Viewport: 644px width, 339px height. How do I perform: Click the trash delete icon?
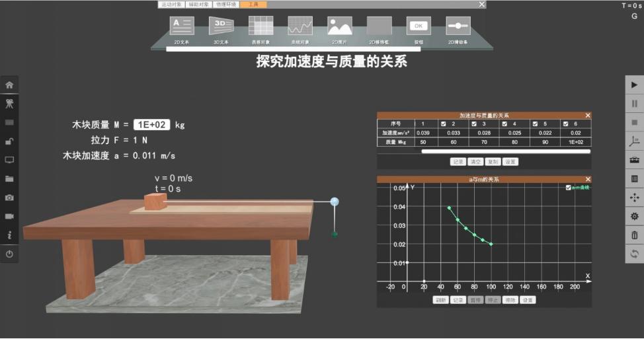[635, 235]
